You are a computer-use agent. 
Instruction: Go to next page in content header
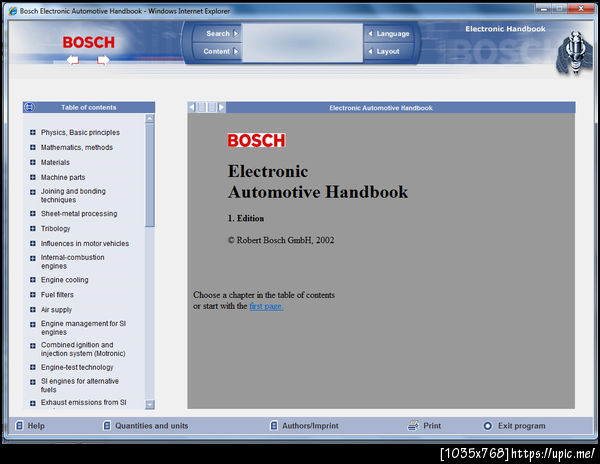pos(221,107)
